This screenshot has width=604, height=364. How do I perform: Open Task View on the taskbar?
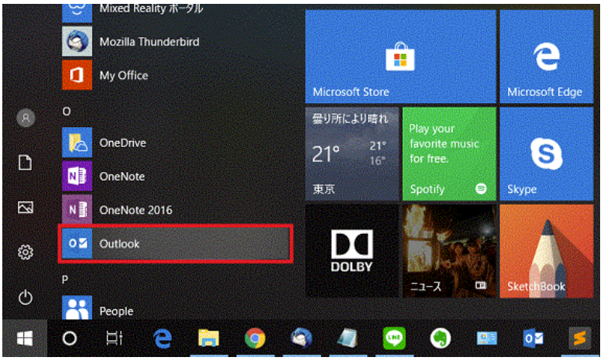coord(115,338)
